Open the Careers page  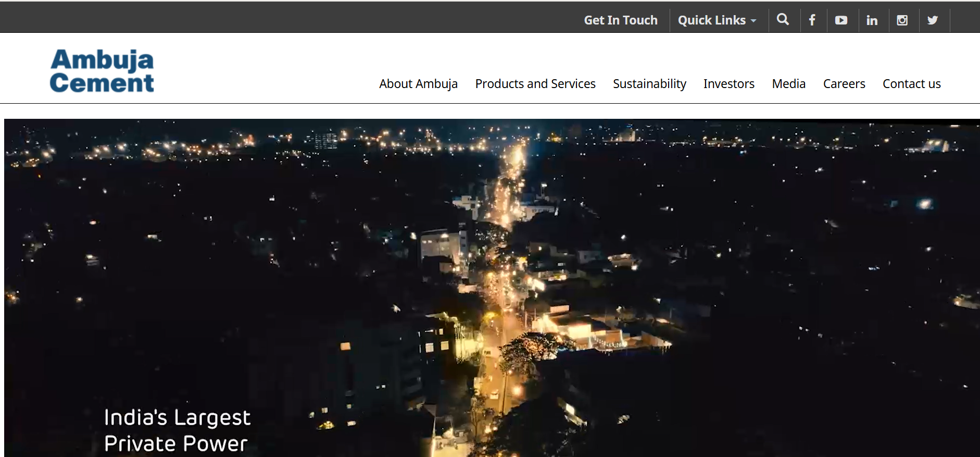point(844,84)
